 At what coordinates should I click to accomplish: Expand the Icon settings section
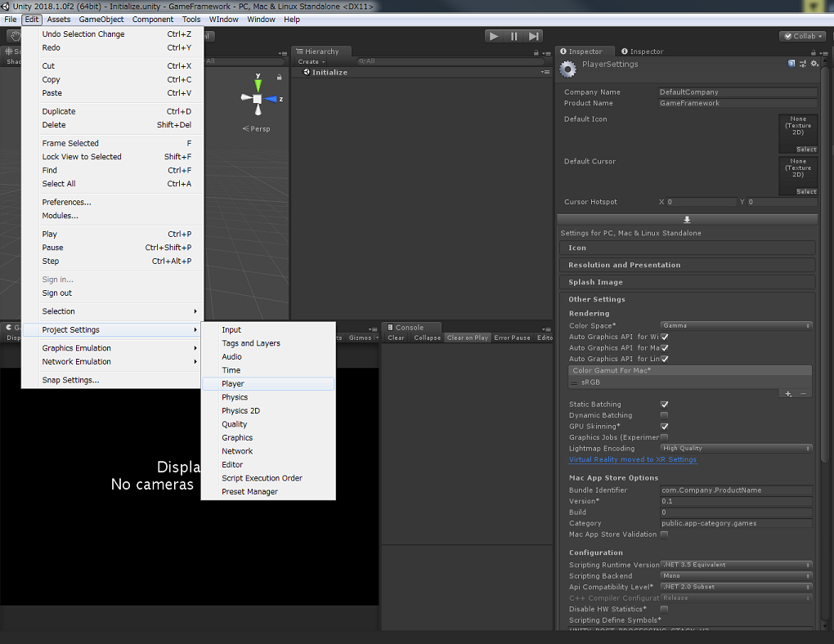click(x=687, y=248)
